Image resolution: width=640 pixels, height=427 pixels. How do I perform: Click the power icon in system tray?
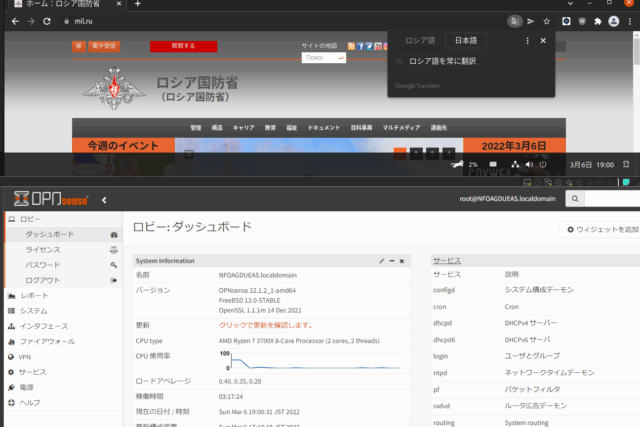543,165
